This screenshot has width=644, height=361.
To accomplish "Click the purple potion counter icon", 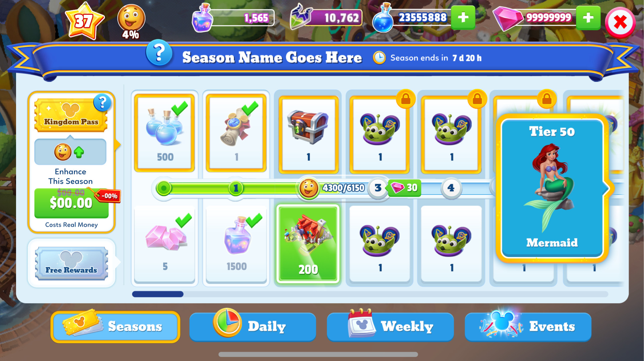I will (202, 18).
